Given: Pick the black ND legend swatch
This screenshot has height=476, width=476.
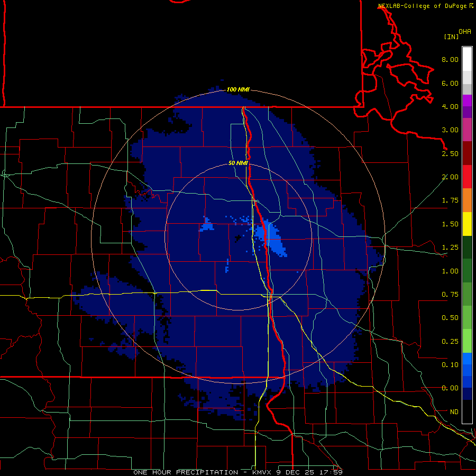Looking at the screenshot, I should (x=467, y=411).
